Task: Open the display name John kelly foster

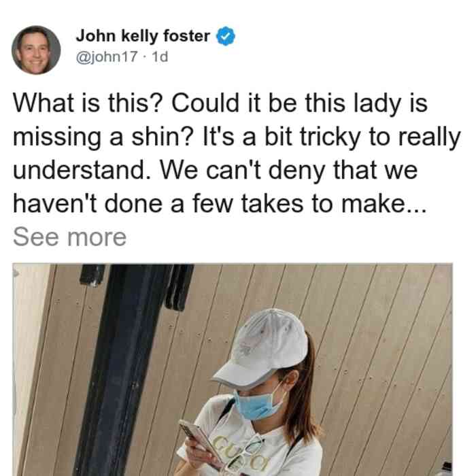Action: point(143,36)
